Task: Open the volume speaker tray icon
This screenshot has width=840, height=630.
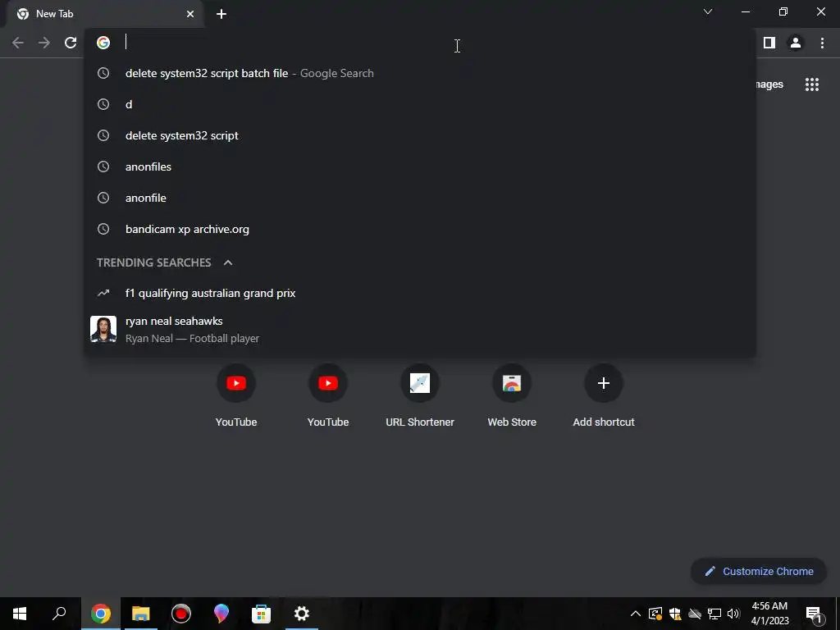Action: pos(733,614)
